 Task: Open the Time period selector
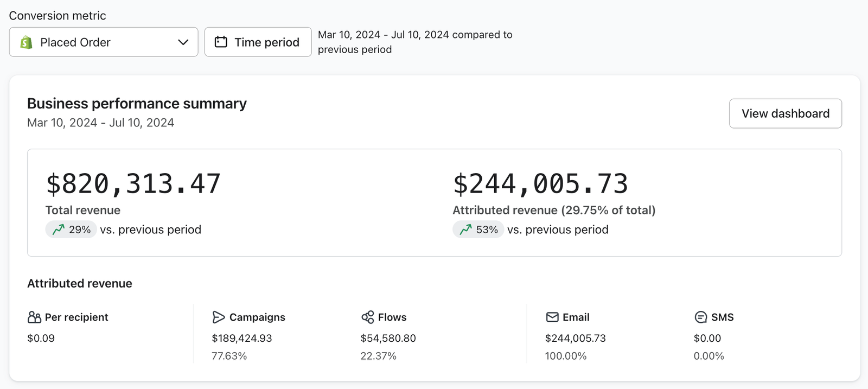[258, 42]
